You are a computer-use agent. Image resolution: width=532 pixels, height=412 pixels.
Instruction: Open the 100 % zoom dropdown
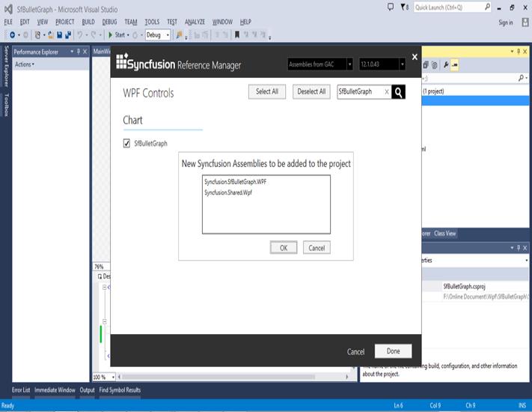pyautogui.click(x=113, y=377)
